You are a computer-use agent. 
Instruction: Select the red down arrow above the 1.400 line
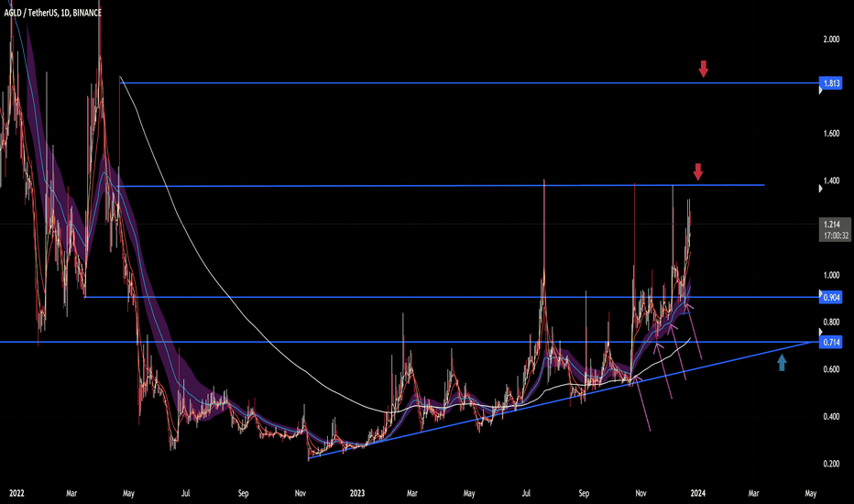(697, 171)
